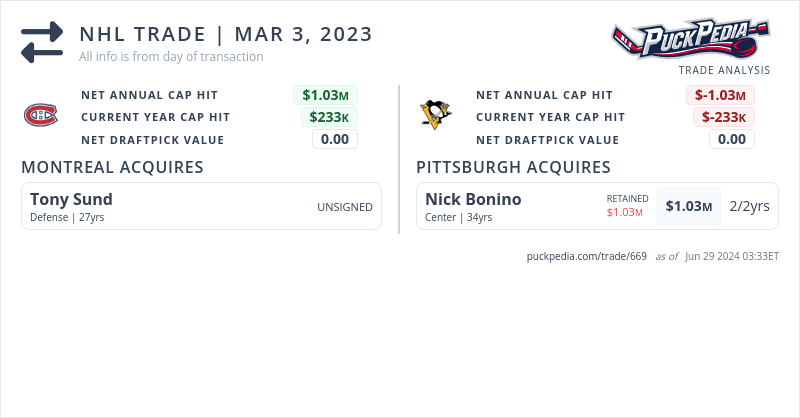Click Pittsburgh's 0.00 net draftpick value

pos(731,139)
